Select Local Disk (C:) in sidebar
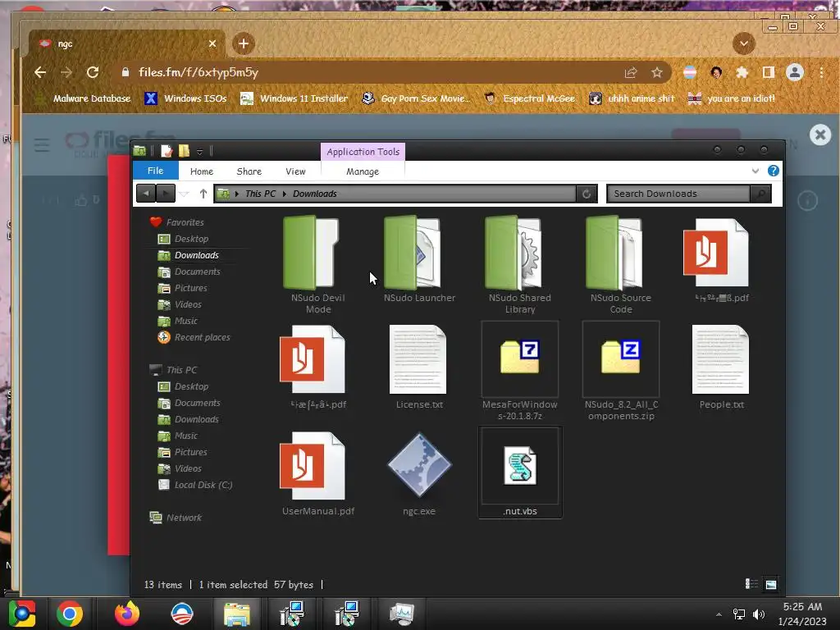The image size is (840, 630). pos(203,486)
